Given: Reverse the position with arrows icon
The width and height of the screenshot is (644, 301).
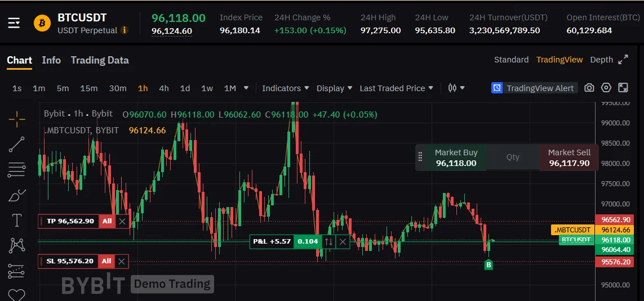Looking at the screenshot, I should 328,241.
